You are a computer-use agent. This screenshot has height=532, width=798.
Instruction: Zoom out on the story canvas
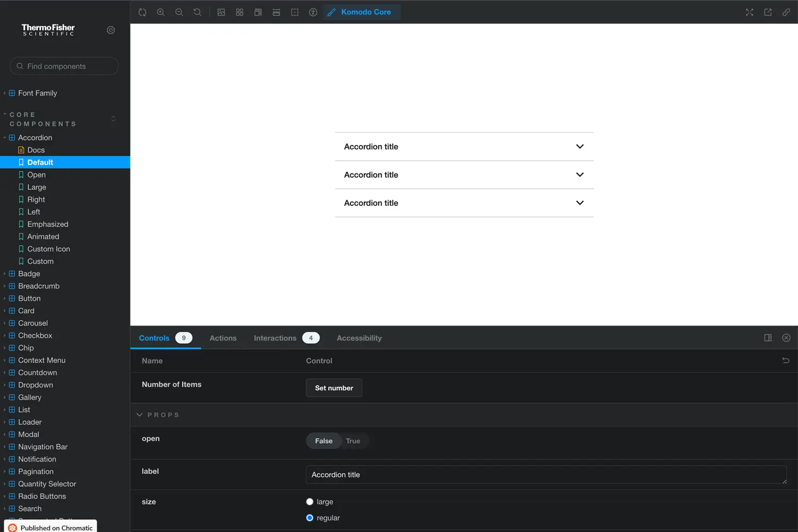(179, 12)
